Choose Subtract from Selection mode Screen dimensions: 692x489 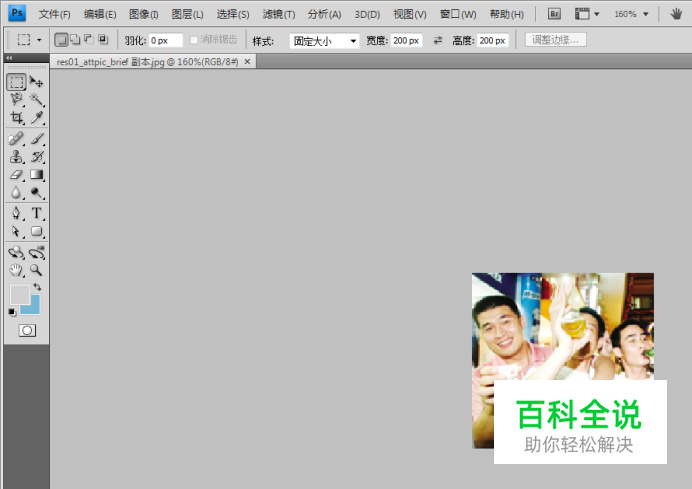89,40
